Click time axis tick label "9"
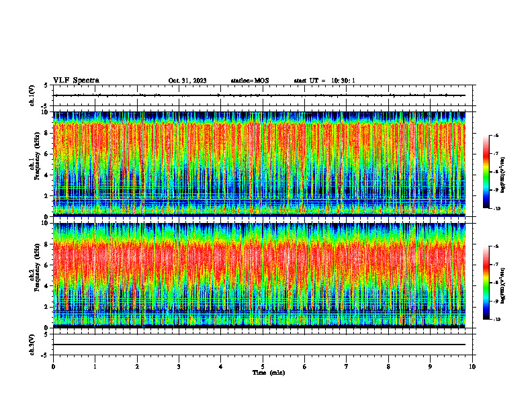532x411 pixels. [x=430, y=367]
